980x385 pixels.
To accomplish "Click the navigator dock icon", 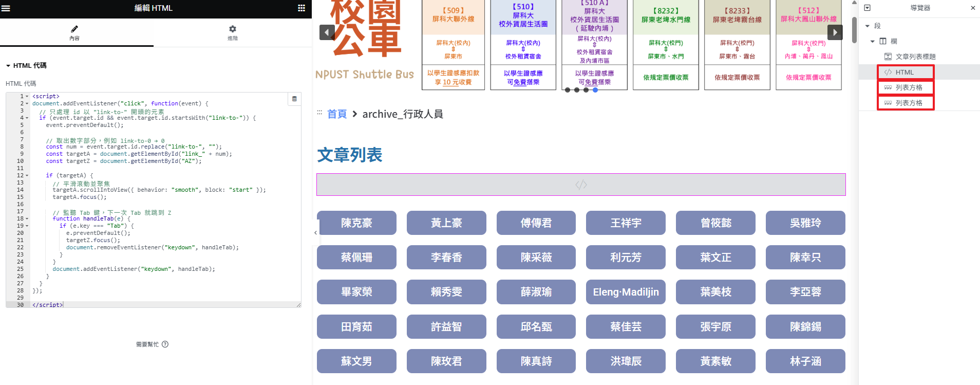I will click(x=868, y=8).
